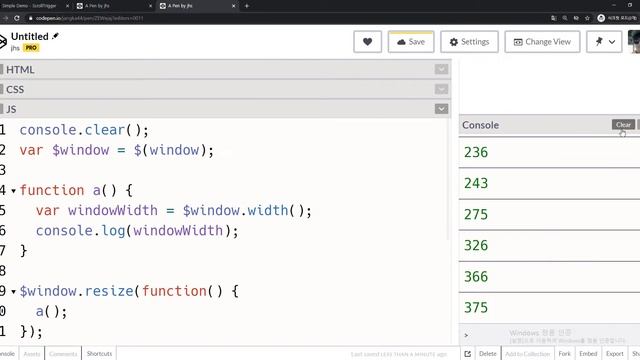Viewport: 640px width, 360px height.
Task: Click console log value 243
Action: pyautogui.click(x=476, y=183)
